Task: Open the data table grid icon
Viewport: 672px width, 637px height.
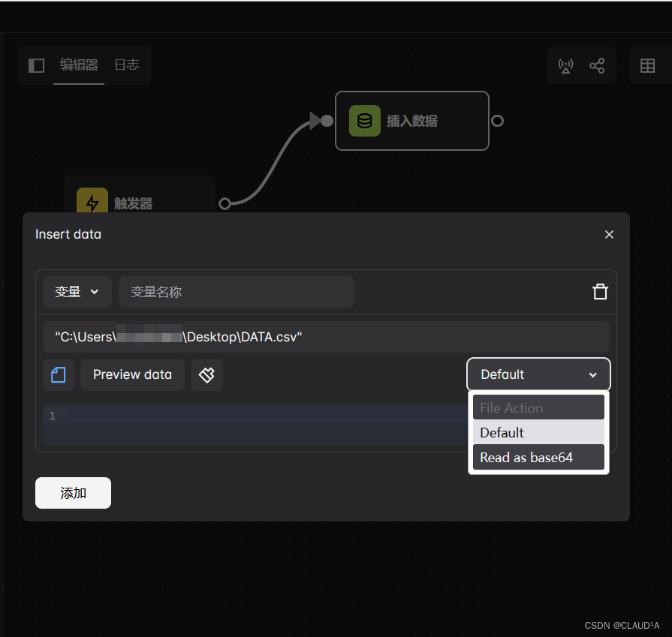Action: (x=647, y=66)
